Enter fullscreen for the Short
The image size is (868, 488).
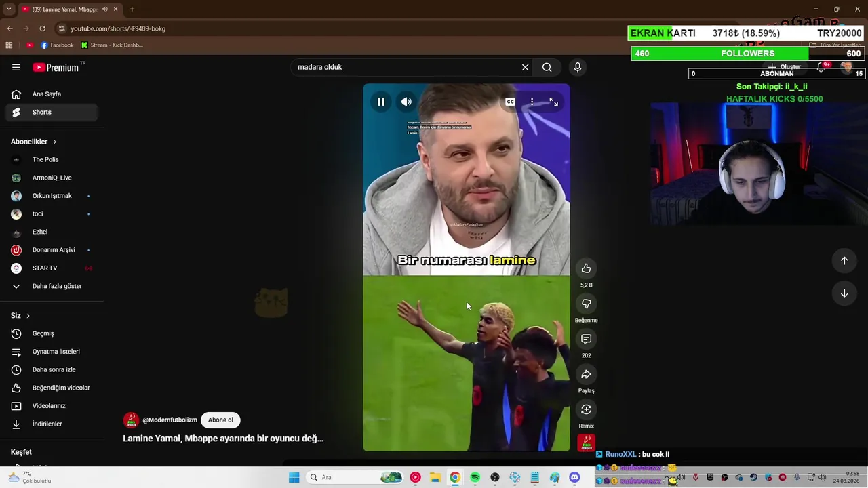tap(553, 102)
